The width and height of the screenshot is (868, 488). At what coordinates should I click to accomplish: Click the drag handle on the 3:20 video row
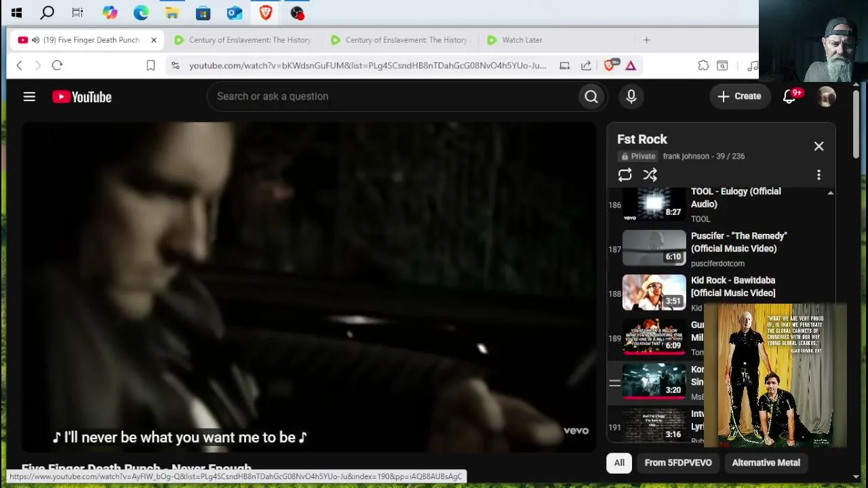[614, 383]
